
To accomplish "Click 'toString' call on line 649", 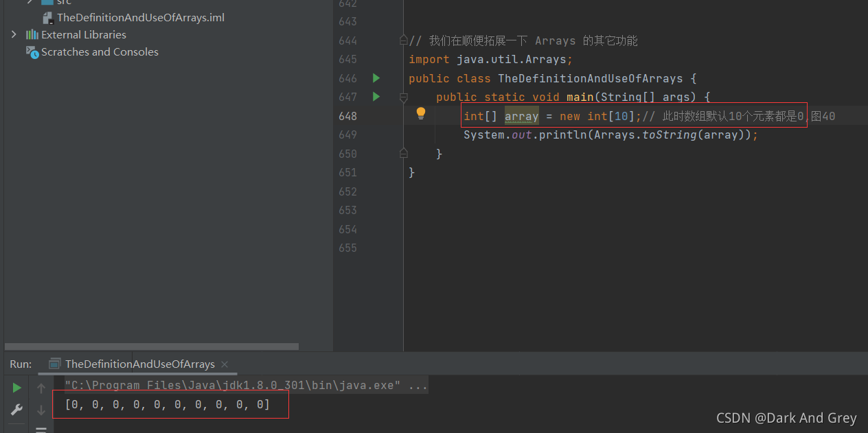I will tap(670, 135).
